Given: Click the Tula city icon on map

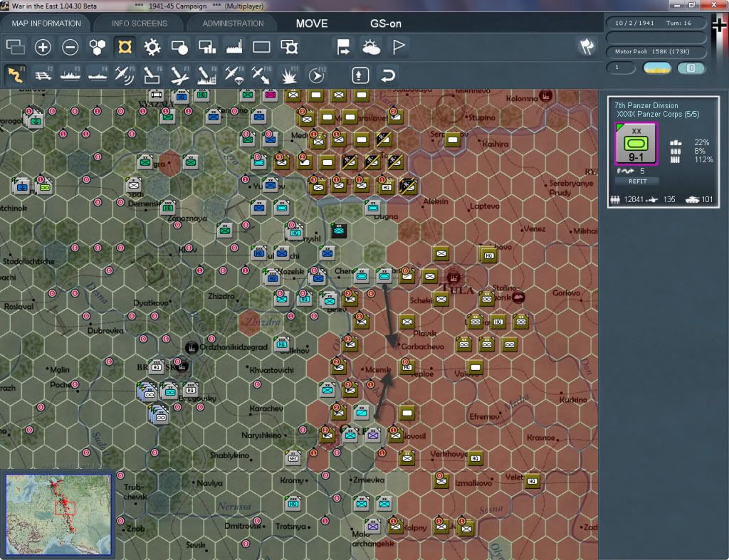Looking at the screenshot, I should (453, 277).
